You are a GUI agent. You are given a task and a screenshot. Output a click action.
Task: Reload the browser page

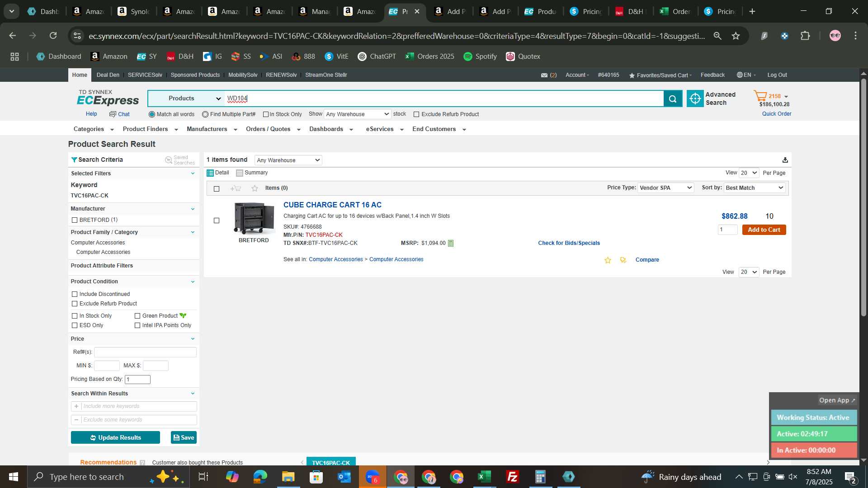53,36
